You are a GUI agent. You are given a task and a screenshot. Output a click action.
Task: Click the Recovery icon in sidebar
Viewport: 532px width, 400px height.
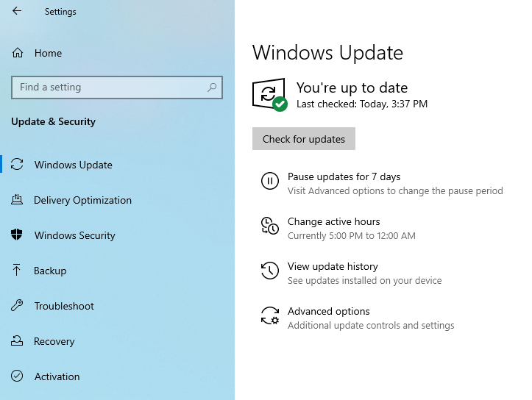pyautogui.click(x=17, y=340)
